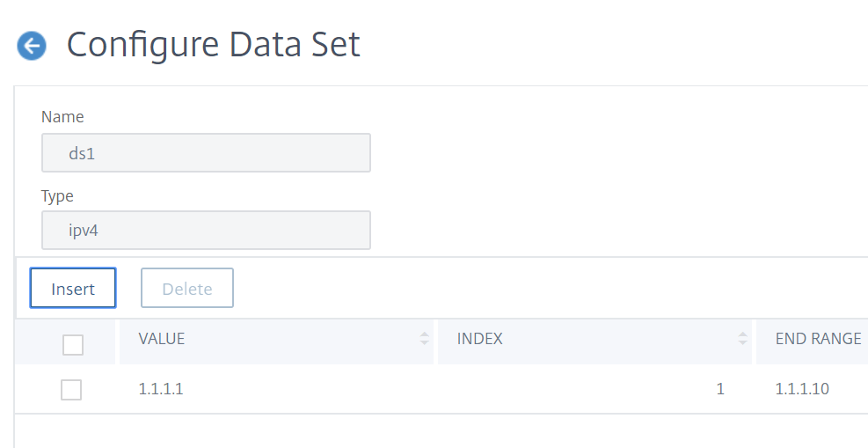The height and width of the screenshot is (448, 868).
Task: Sort by the INDEX column arrows
Action: click(742, 338)
